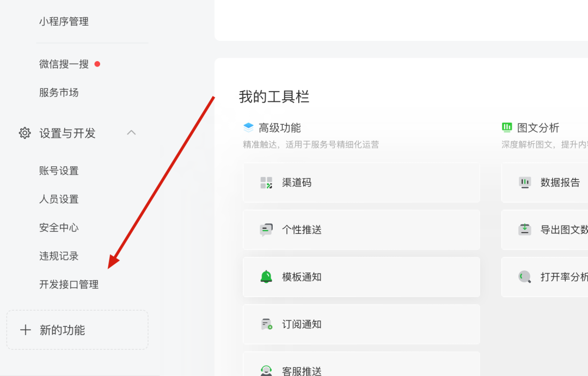
Task: Click the gear icon beside 设置与开发
Action: click(x=25, y=133)
